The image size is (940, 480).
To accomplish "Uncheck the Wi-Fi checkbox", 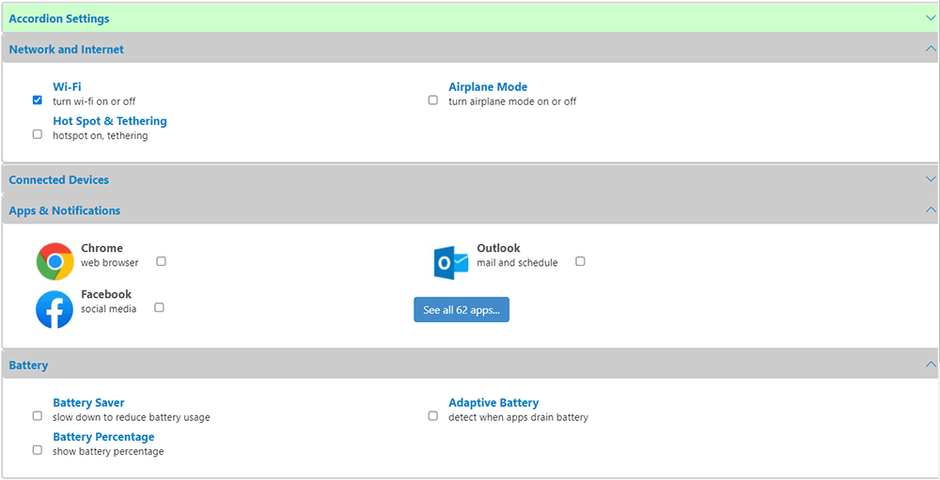I will click(37, 100).
